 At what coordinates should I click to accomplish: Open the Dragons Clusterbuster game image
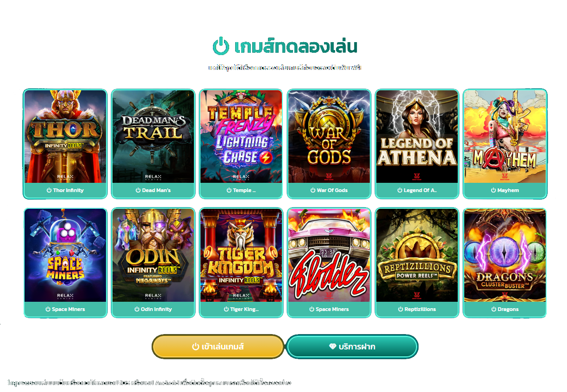505,255
